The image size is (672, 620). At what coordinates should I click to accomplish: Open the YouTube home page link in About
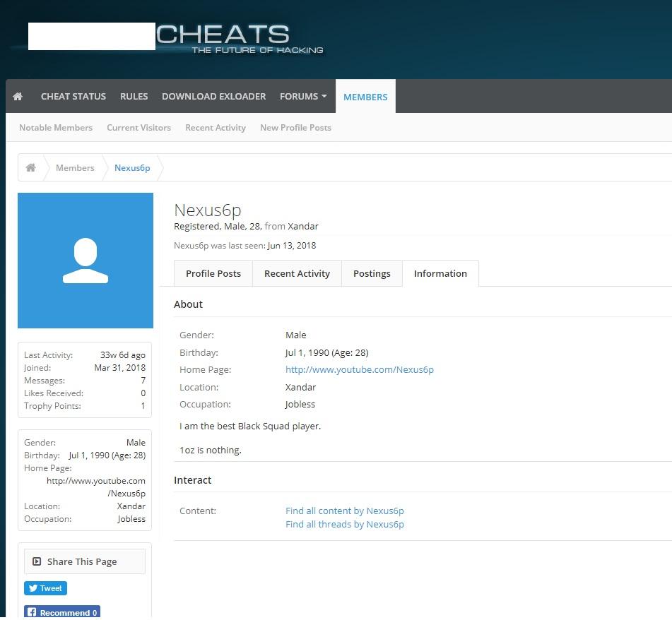359,370
